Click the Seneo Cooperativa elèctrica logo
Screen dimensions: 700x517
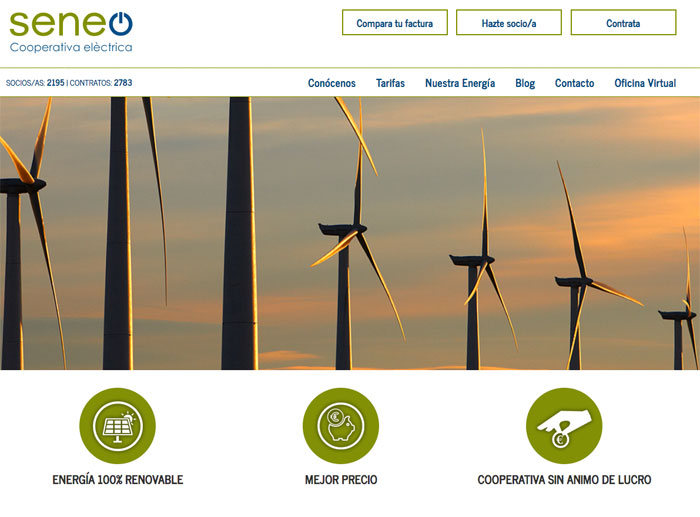point(71,32)
